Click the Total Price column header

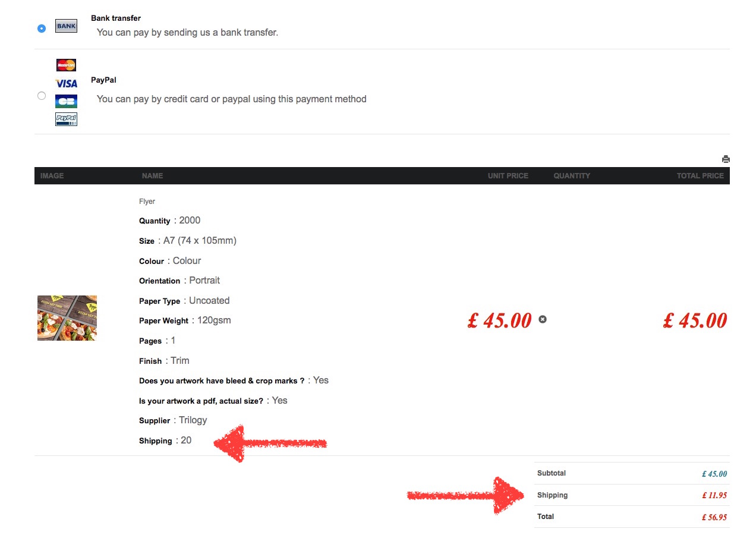click(x=700, y=176)
